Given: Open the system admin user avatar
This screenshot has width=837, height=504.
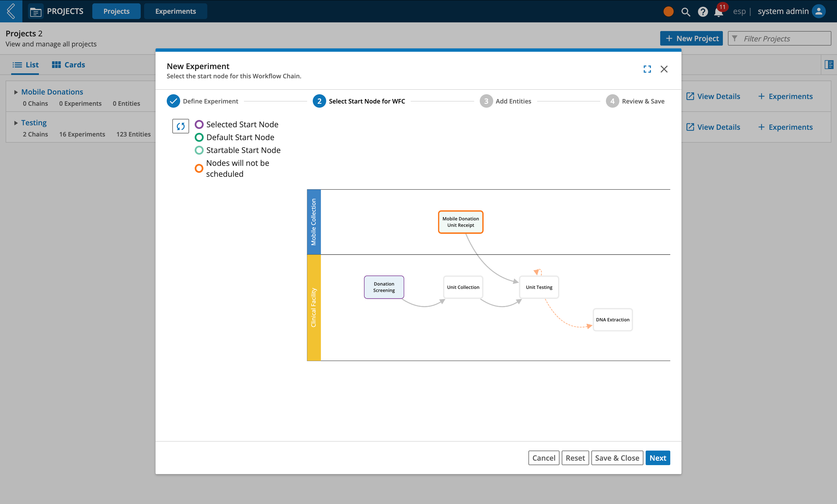Looking at the screenshot, I should 819,11.
